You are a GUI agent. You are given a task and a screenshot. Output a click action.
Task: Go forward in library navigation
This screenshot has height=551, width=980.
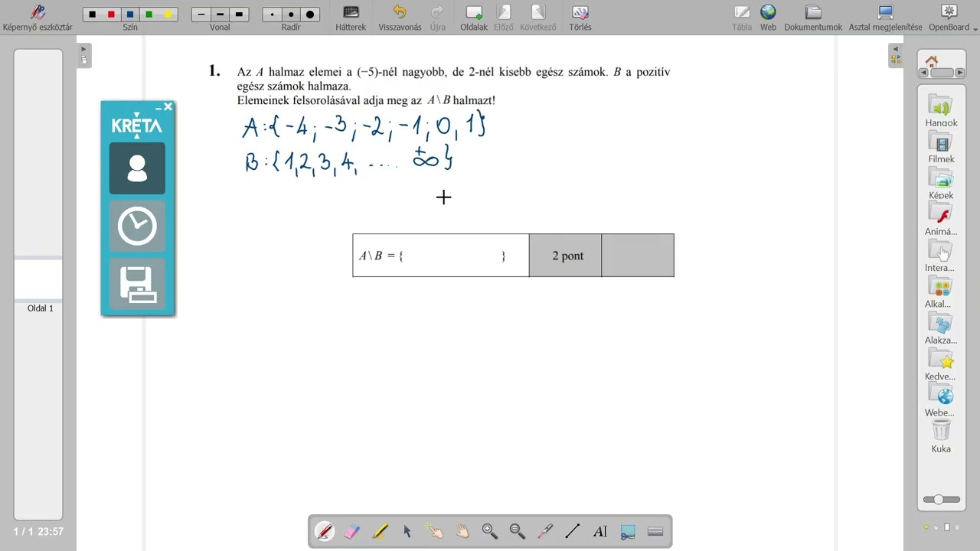click(959, 73)
